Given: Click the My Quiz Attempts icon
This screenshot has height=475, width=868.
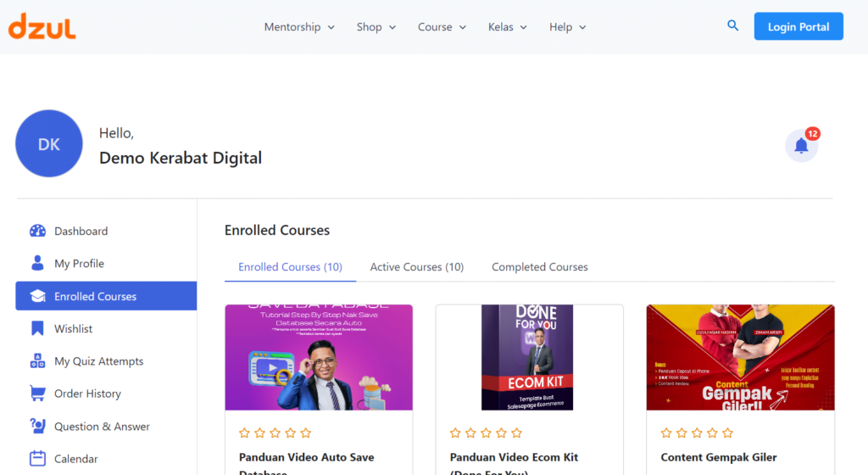Looking at the screenshot, I should [x=37, y=361].
